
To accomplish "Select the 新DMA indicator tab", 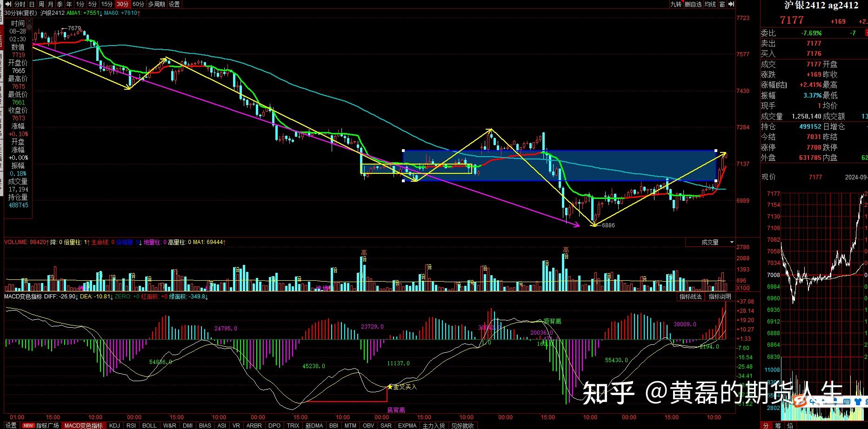I will click(x=314, y=425).
